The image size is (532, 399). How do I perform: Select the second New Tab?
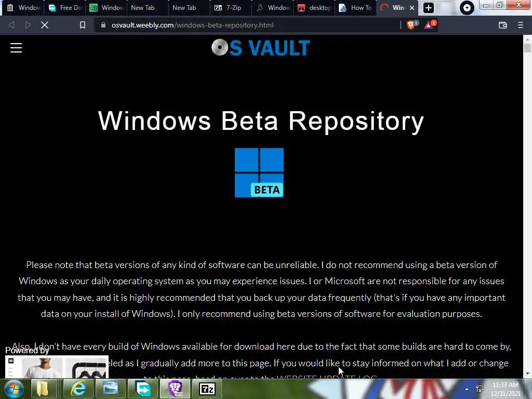189,8
